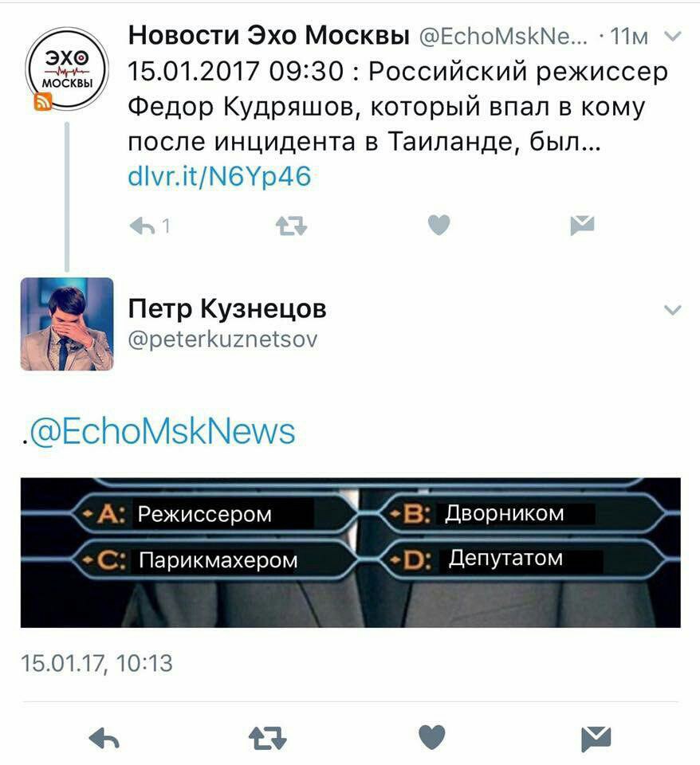
Task: Open Петр Кузнецов's profile picture
Action: (x=67, y=324)
